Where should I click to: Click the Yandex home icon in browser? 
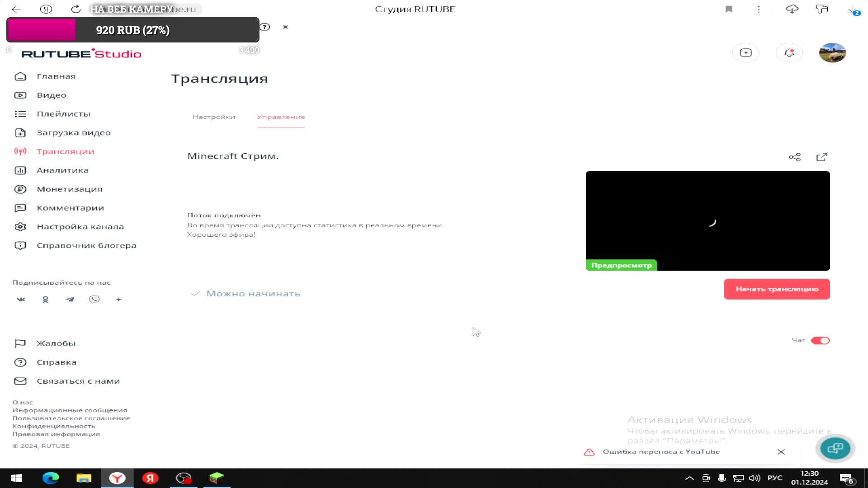(46, 9)
